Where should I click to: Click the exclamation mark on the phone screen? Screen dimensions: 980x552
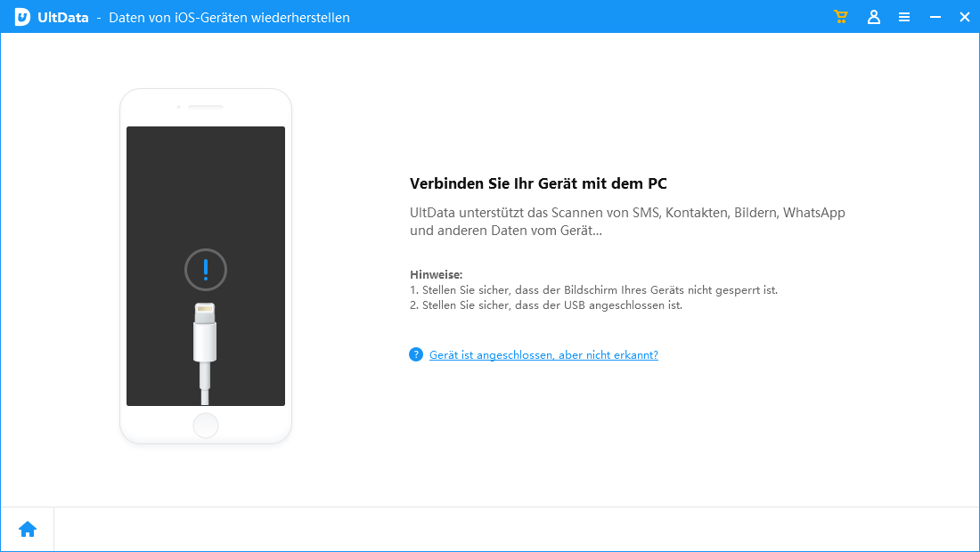(x=205, y=270)
